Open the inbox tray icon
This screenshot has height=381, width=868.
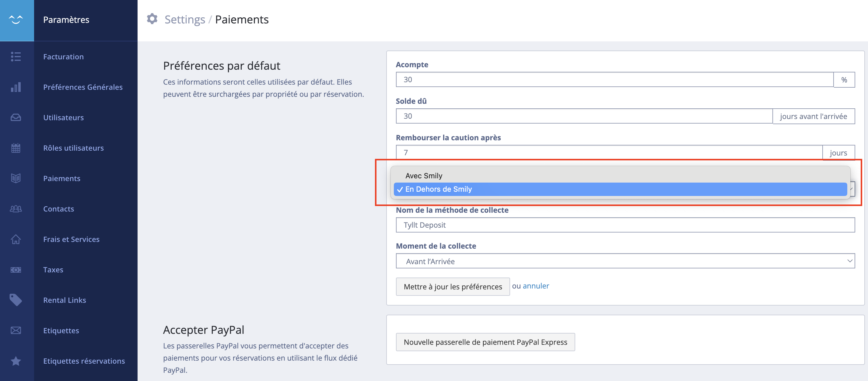click(16, 117)
